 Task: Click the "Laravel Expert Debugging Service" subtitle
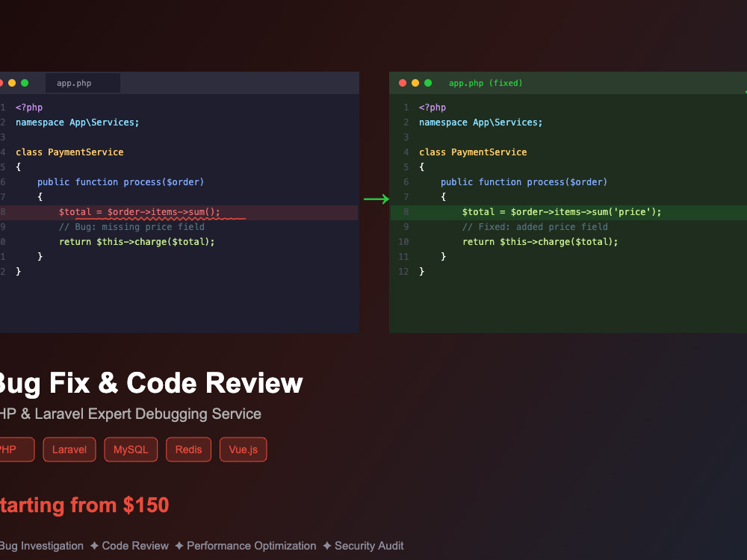tap(148, 414)
